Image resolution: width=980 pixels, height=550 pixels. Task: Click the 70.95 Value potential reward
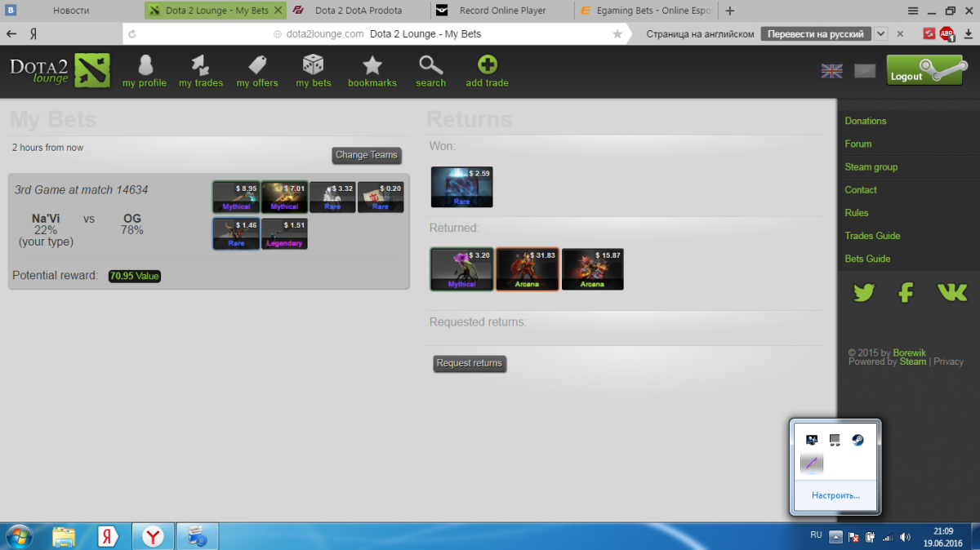pos(135,276)
